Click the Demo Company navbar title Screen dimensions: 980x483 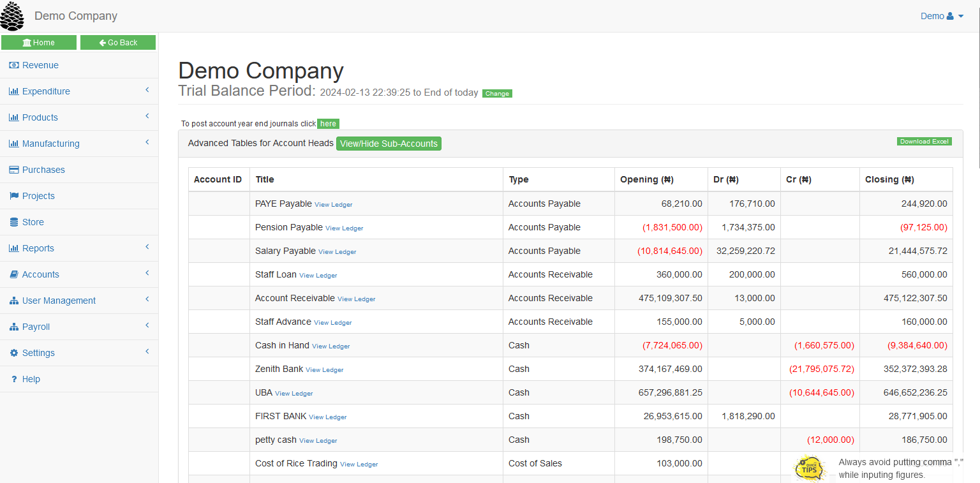76,16
